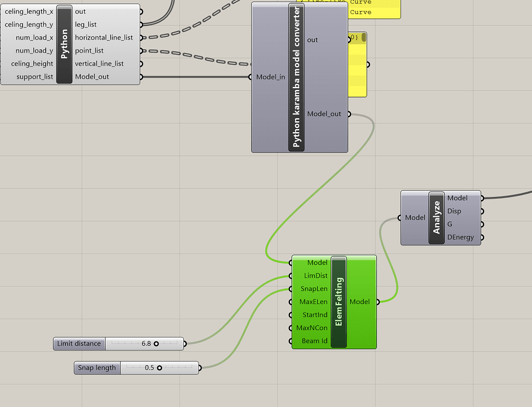532x407 pixels.
Task: Click the Model_out output of the Python component
Action: tap(140, 76)
